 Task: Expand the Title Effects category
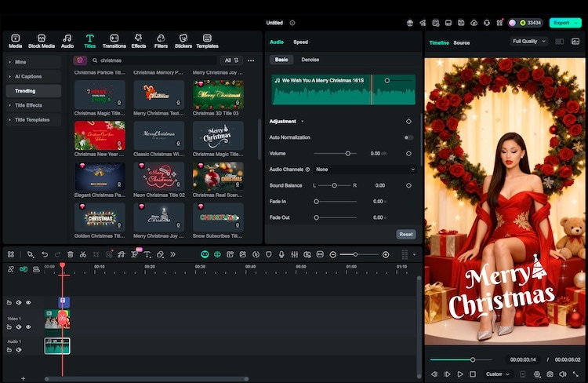pyautogui.click(x=34, y=105)
